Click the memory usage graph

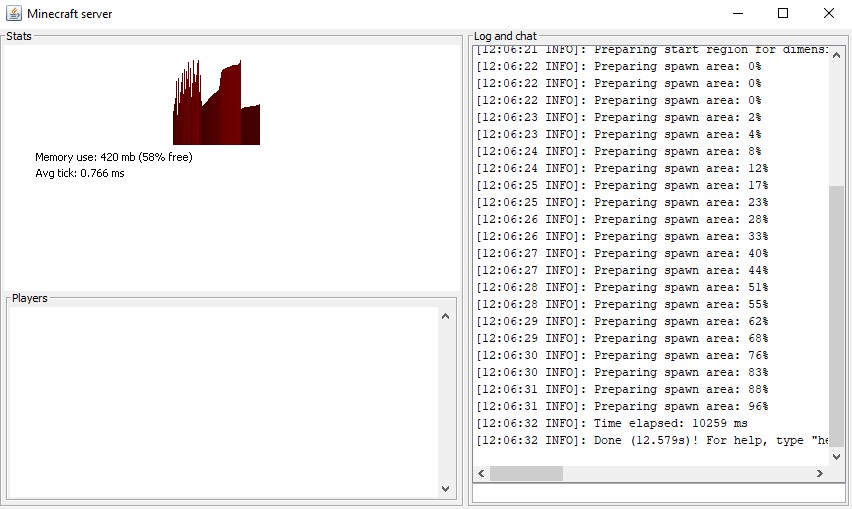coord(216,102)
